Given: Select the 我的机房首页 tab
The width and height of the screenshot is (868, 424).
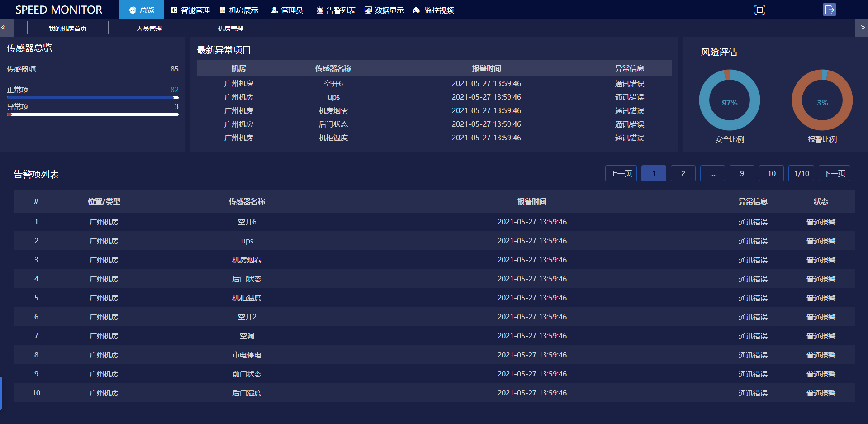Looking at the screenshot, I should pos(68,28).
